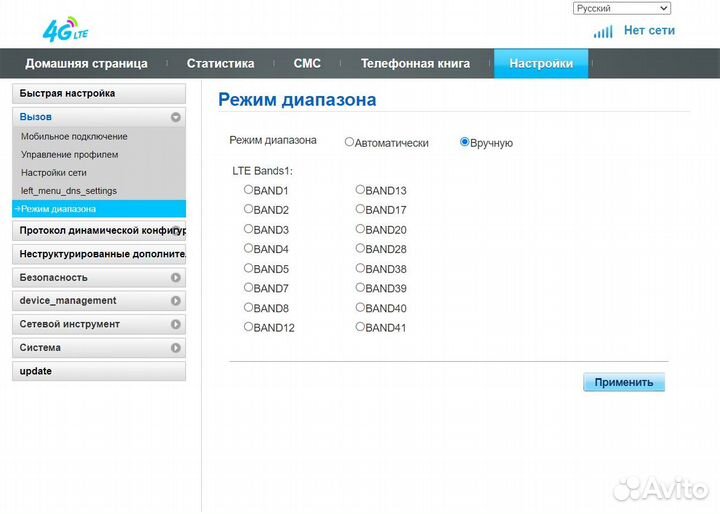Select the BAND20 option

point(360,229)
